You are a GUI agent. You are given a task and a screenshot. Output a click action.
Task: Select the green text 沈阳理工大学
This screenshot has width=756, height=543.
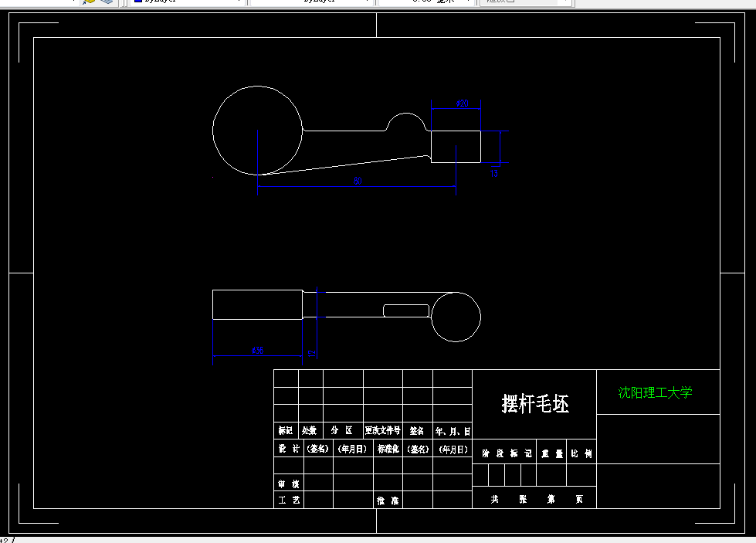656,392
